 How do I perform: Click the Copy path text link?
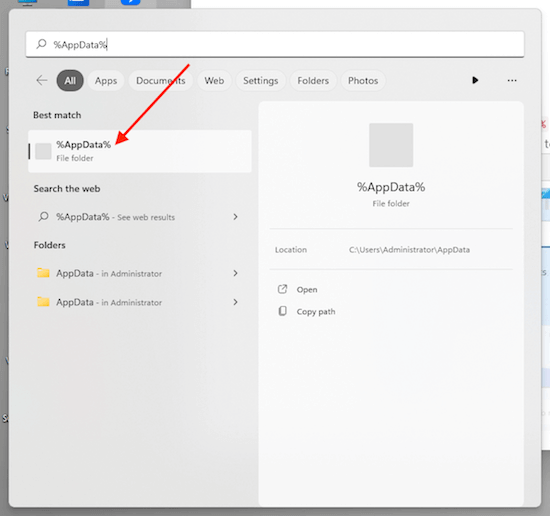[x=316, y=311]
